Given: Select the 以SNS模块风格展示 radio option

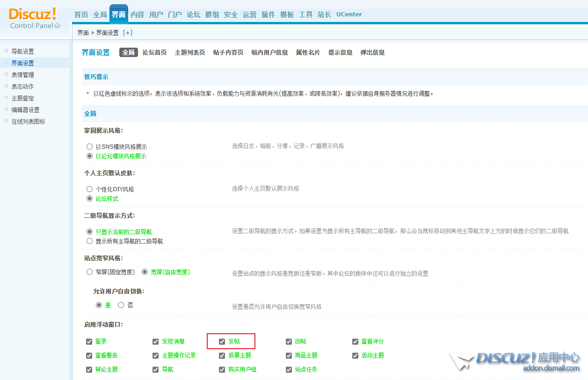Looking at the screenshot, I should [x=90, y=147].
